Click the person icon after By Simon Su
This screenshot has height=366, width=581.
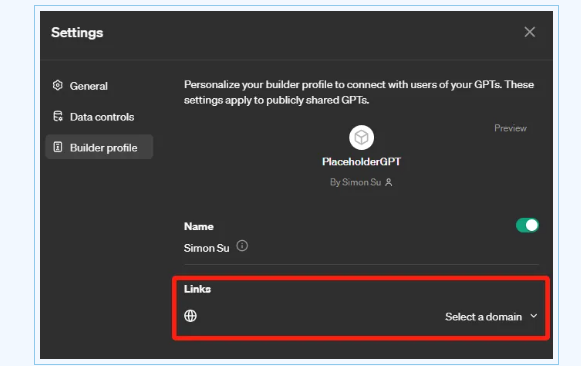point(389,182)
